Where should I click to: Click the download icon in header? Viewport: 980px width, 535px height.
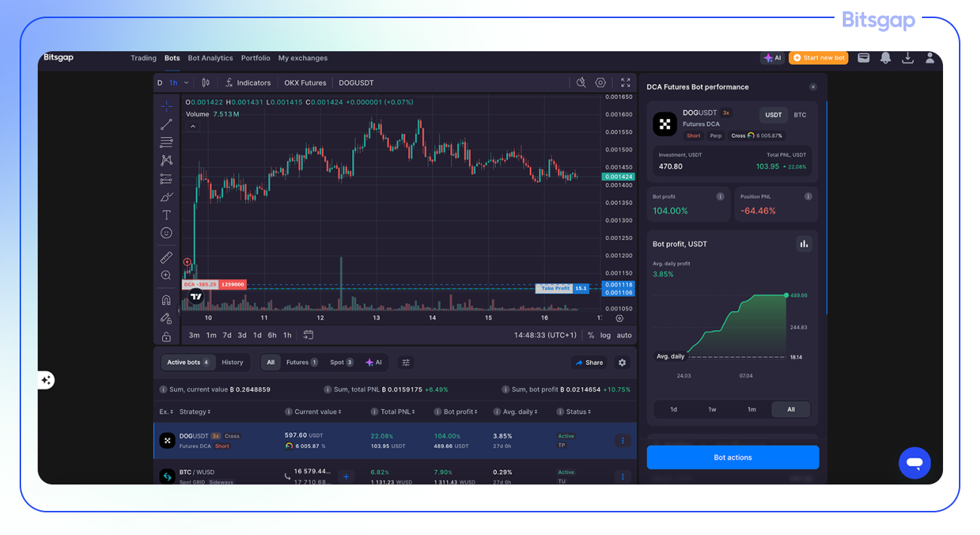pyautogui.click(x=908, y=58)
